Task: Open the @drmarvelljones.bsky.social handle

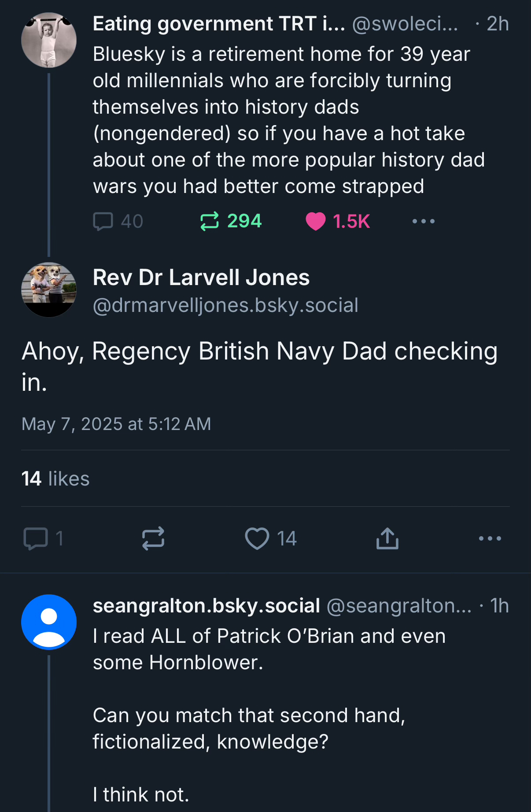Action: click(225, 305)
